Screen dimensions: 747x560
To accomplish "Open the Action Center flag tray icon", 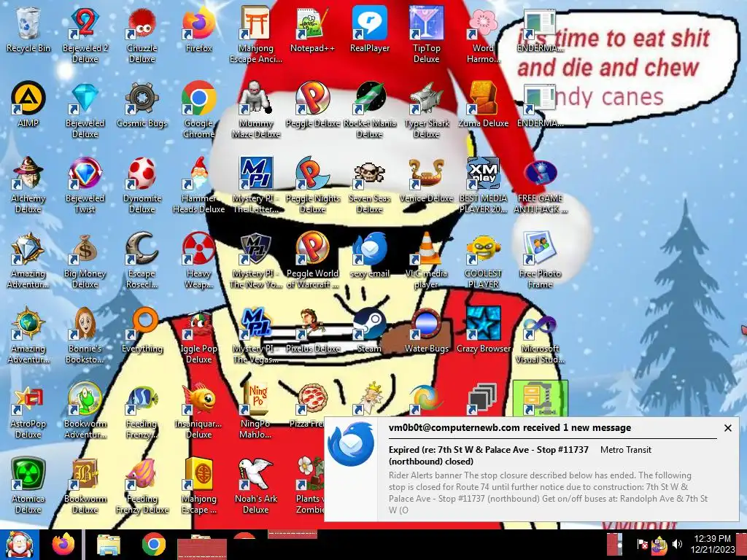I will [x=642, y=544].
